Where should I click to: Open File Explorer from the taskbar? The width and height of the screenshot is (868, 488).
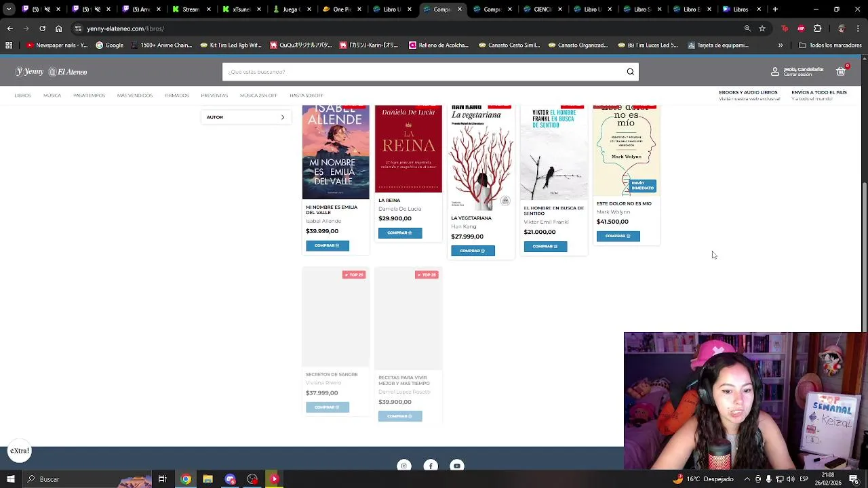[208, 479]
